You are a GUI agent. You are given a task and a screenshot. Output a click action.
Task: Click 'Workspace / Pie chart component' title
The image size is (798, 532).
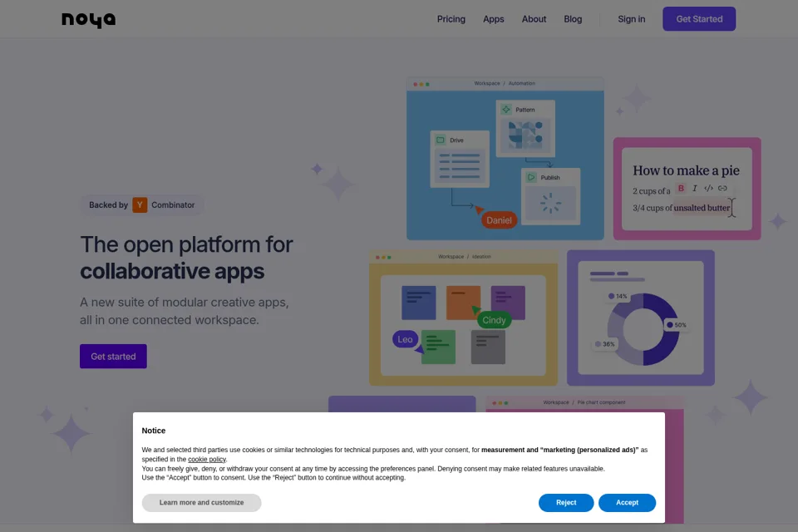584,402
